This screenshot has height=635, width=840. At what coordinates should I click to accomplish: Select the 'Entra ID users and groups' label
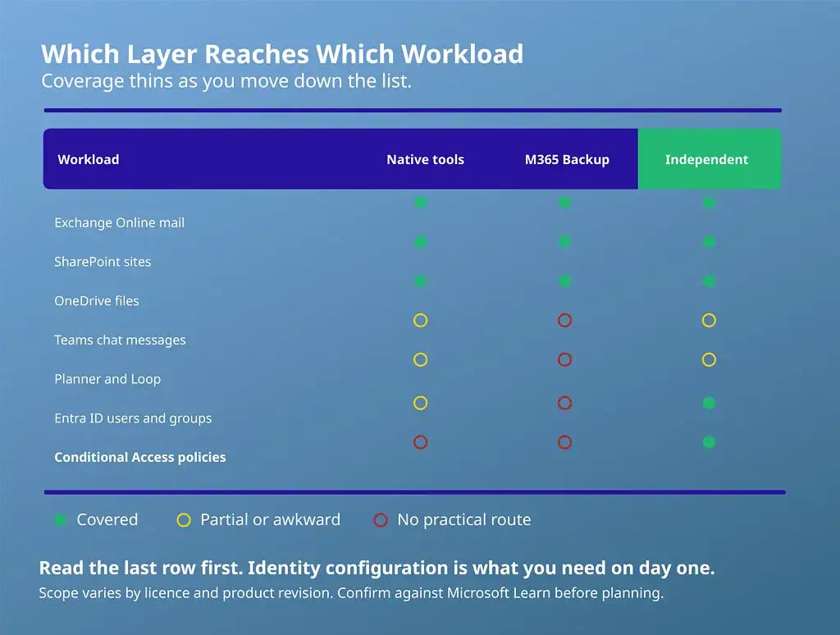134,418
